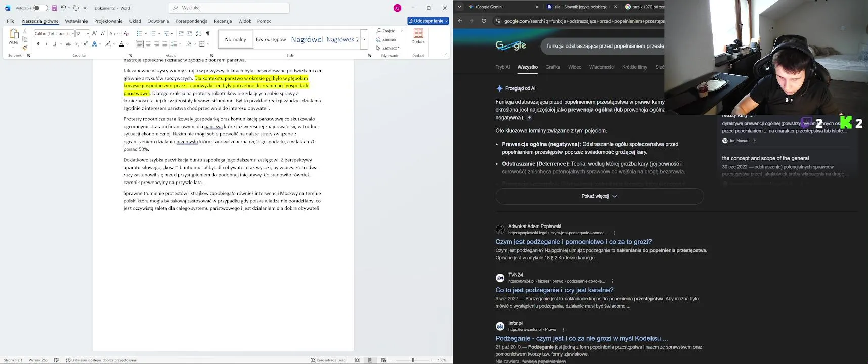The image size is (868, 364).
Task: Switch to Print Layout view in status bar
Action: (370, 360)
